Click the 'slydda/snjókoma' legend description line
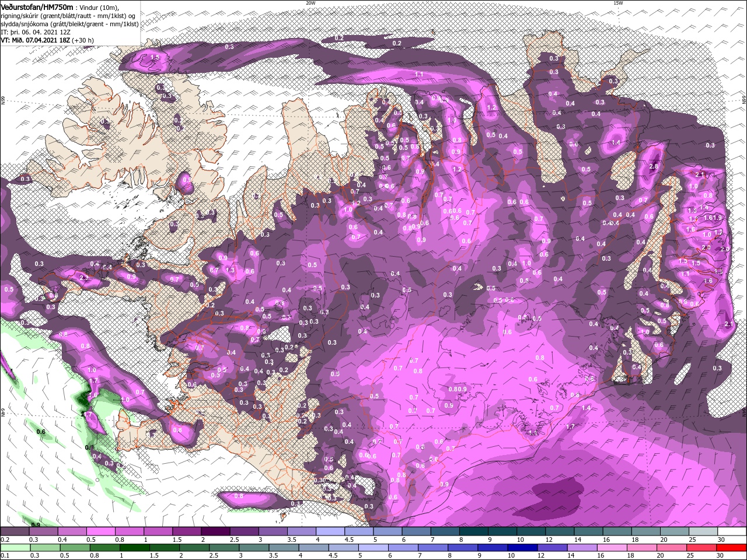This screenshot has height=560, width=747. point(69,24)
